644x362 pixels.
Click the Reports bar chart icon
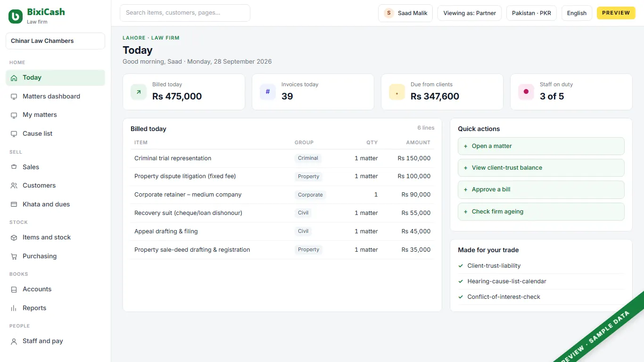point(14,308)
